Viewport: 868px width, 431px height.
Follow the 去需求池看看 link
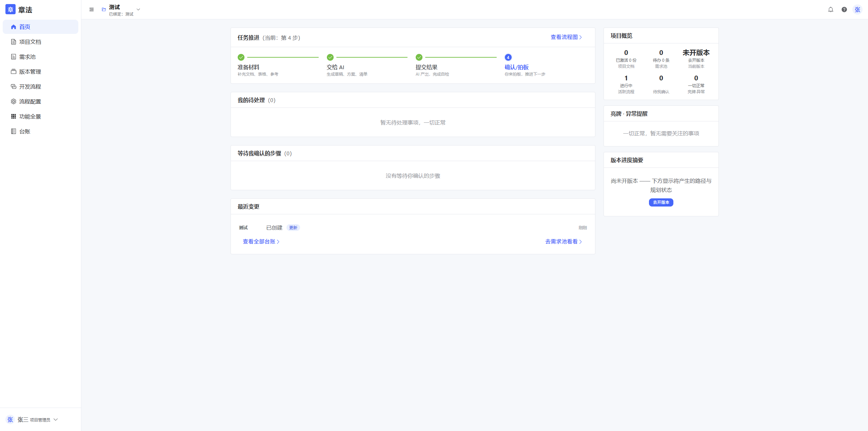click(x=564, y=242)
